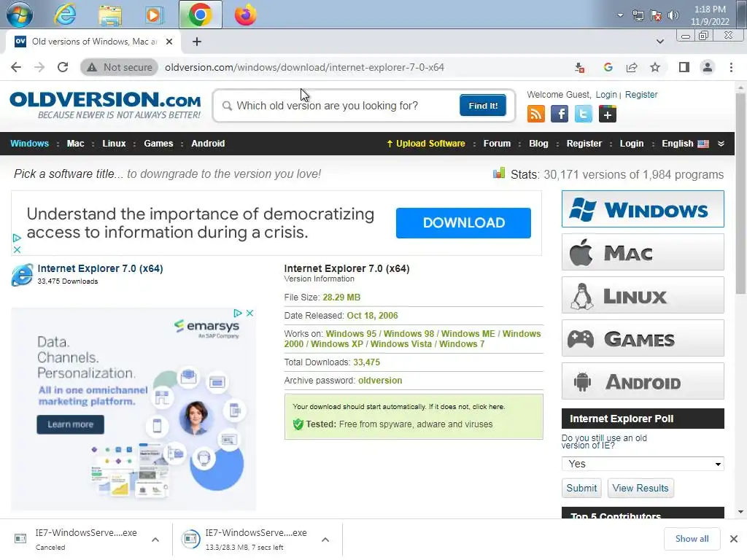Open options for in-progress IE7 download

[x=325, y=540]
